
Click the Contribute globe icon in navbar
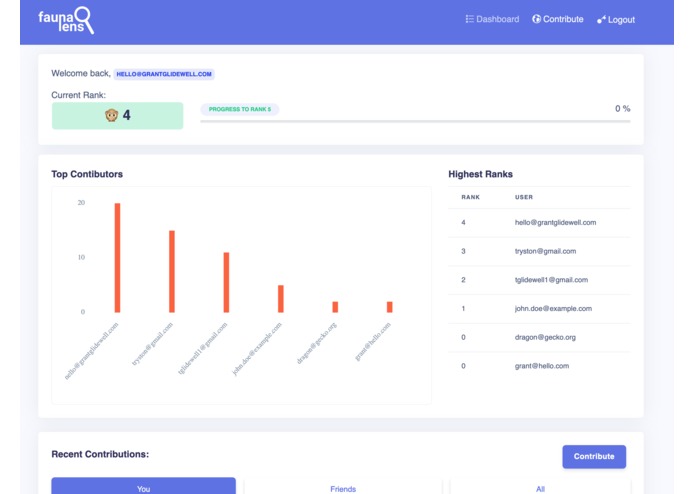coord(536,19)
